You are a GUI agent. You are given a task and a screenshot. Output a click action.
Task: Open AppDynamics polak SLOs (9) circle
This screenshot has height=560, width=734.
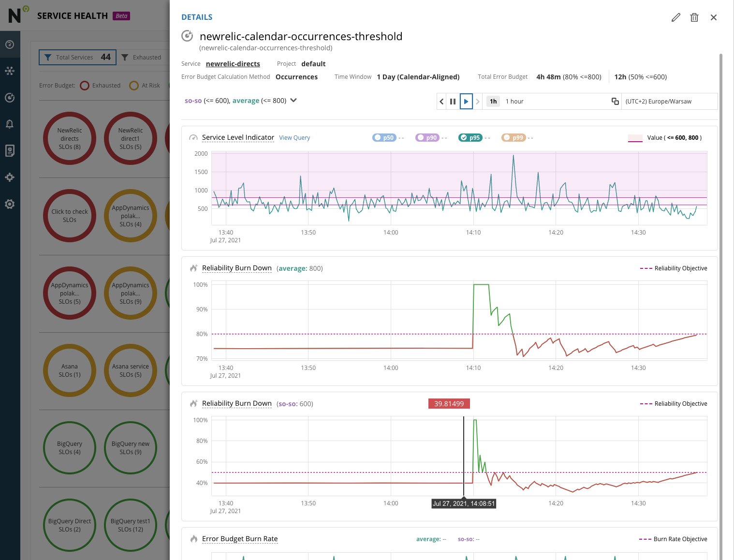pyautogui.click(x=131, y=293)
